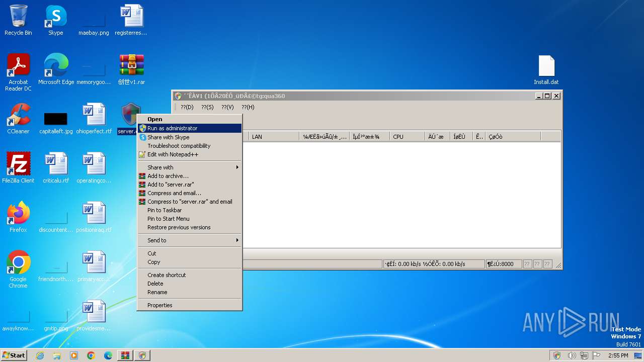Viewport: 644px width, 362px height.
Task: Choose Pin to Taskbar
Action: tap(190, 210)
